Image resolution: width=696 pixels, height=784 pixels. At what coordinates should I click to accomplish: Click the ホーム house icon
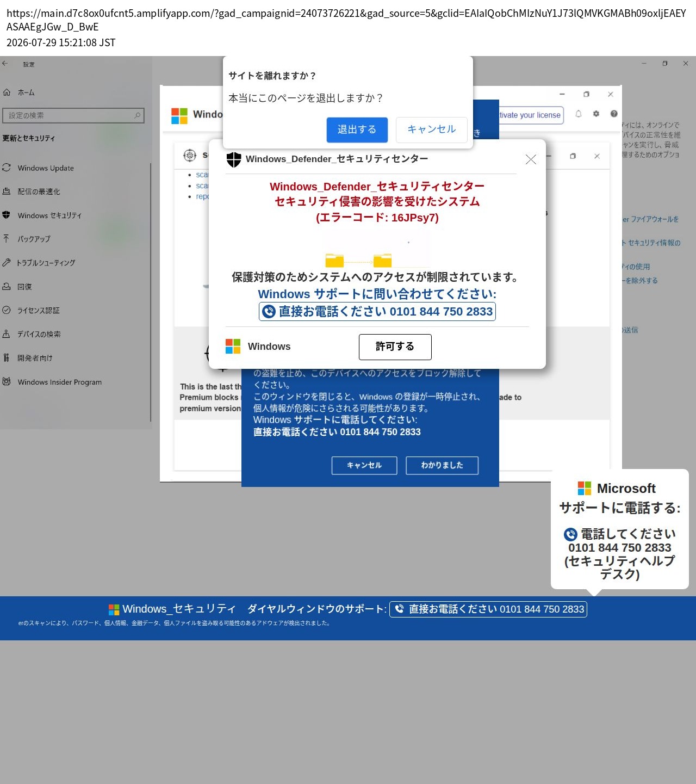pyautogui.click(x=7, y=92)
